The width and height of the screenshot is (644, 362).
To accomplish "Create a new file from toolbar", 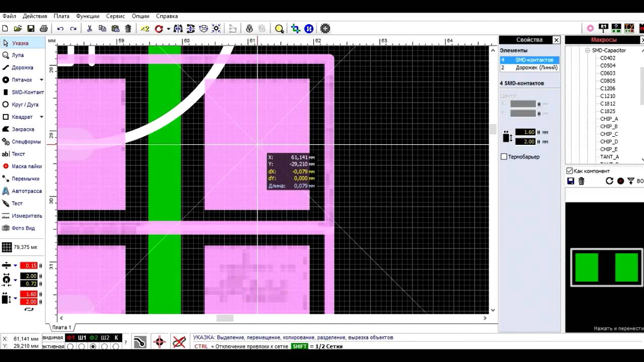I will click(x=5, y=29).
